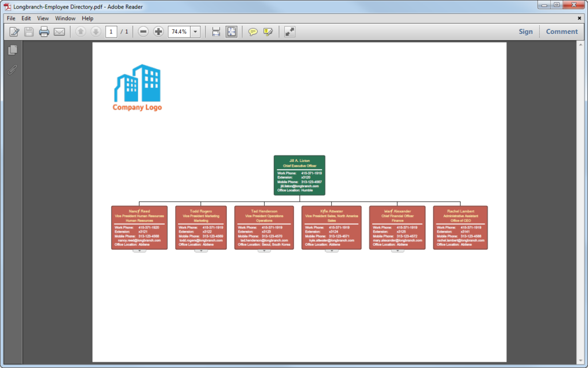Screen dimensions: 588x368
Task: Send file by email envelope icon
Action: [59, 32]
